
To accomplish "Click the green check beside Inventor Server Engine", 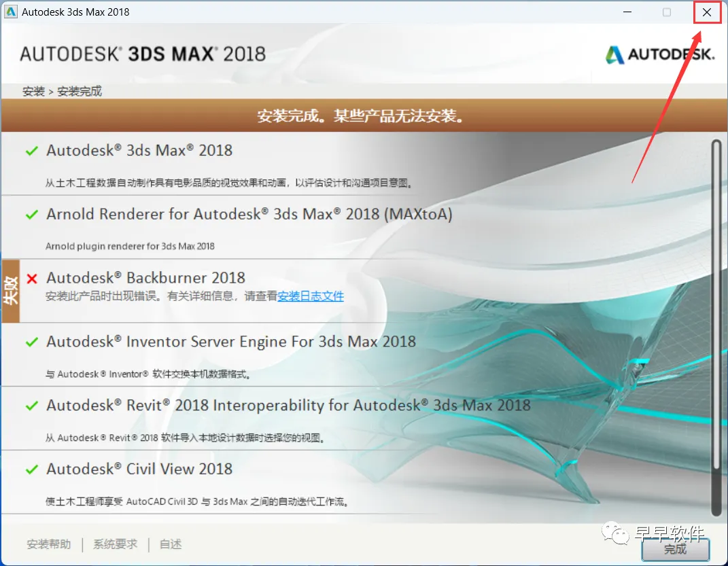I will click(31, 342).
